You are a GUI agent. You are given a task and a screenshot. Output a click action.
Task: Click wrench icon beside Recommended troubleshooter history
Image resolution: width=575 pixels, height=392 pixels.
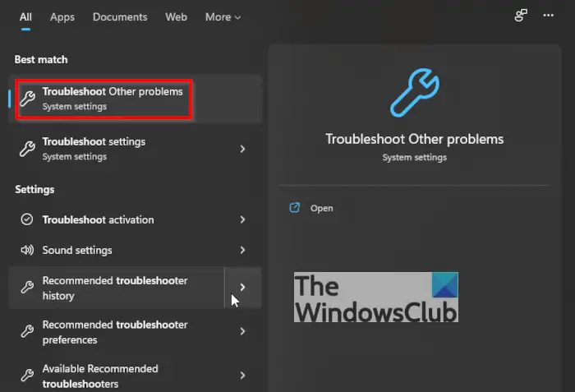(27, 287)
